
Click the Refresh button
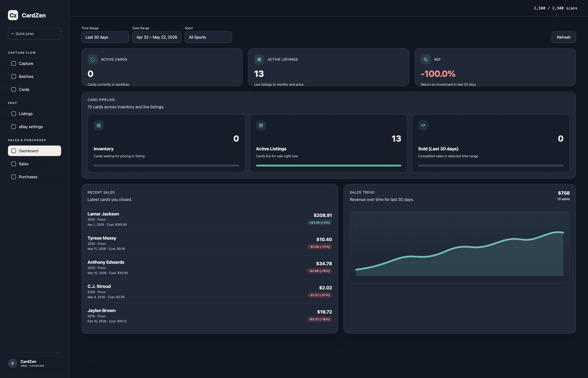pyautogui.click(x=563, y=37)
